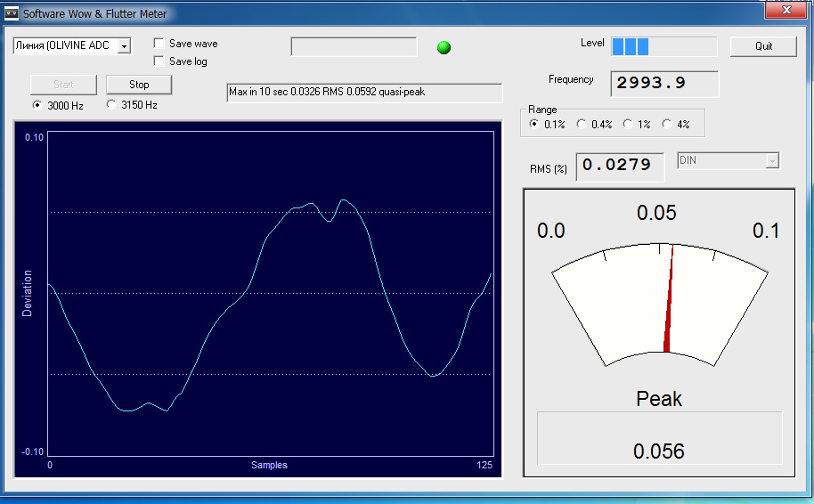Click the 'Deviation' axis label
Screen dimensions: 814x504
[x=27, y=293]
